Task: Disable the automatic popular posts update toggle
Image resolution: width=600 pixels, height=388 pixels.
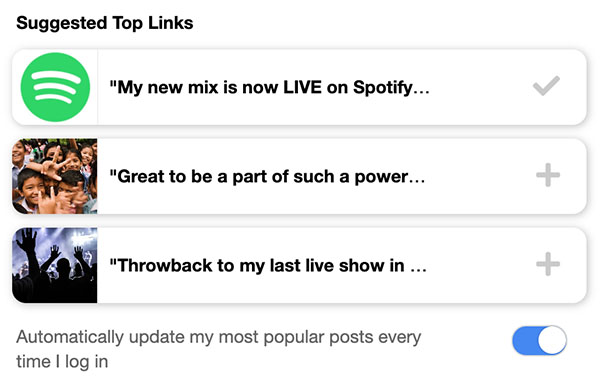Action: (540, 340)
